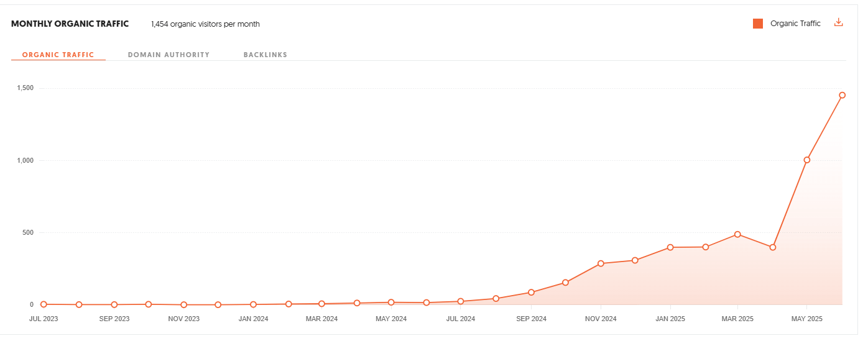Click the March 2025 data point
Image resolution: width=868 pixels, height=341 pixels.
(737, 234)
